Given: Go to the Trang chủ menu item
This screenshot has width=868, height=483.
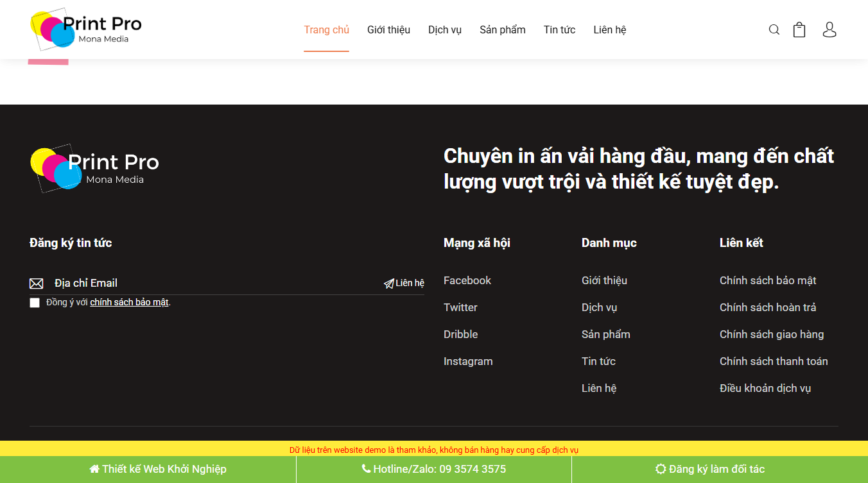Looking at the screenshot, I should 327,30.
